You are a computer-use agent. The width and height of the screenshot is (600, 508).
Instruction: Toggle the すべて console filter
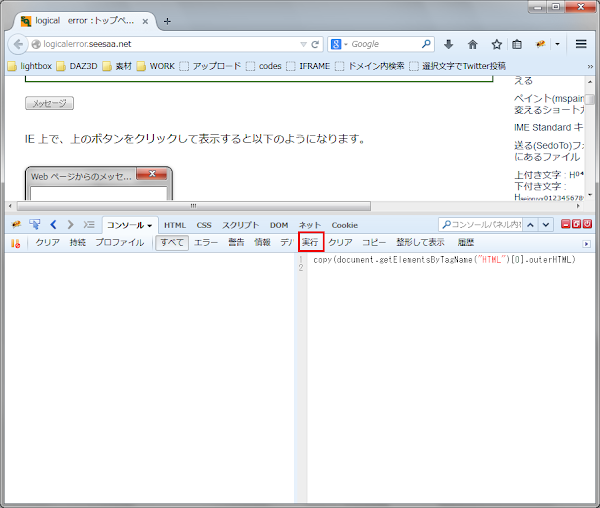coord(172,243)
